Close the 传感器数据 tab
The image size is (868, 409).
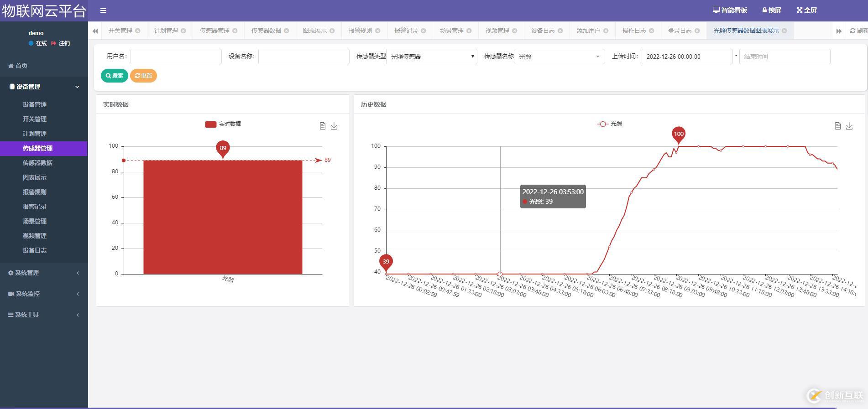[x=287, y=31]
